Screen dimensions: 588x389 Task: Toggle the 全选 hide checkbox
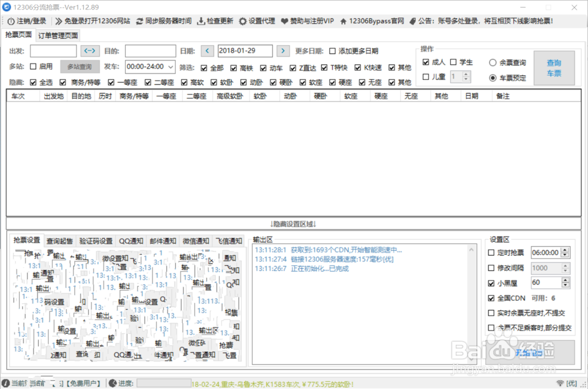click(33, 82)
